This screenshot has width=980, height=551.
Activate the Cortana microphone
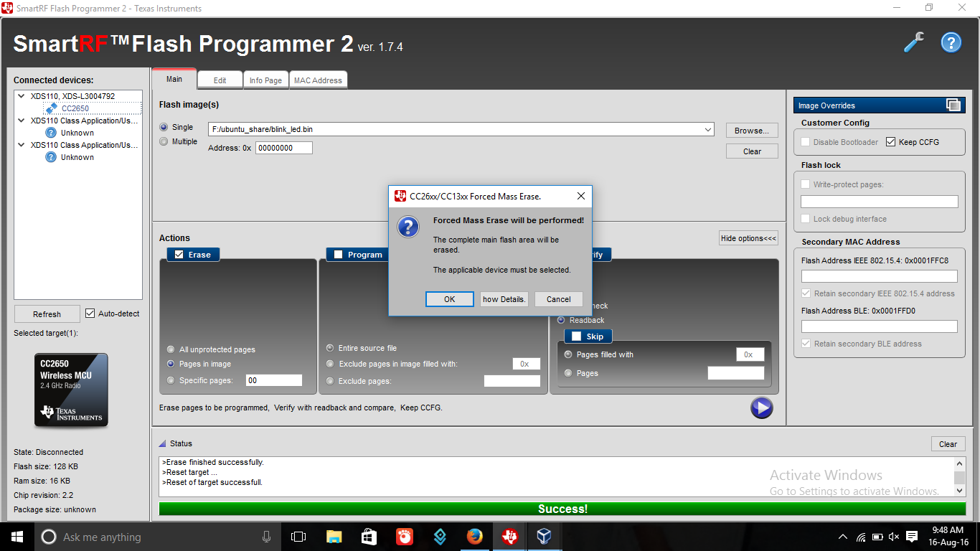(x=266, y=537)
